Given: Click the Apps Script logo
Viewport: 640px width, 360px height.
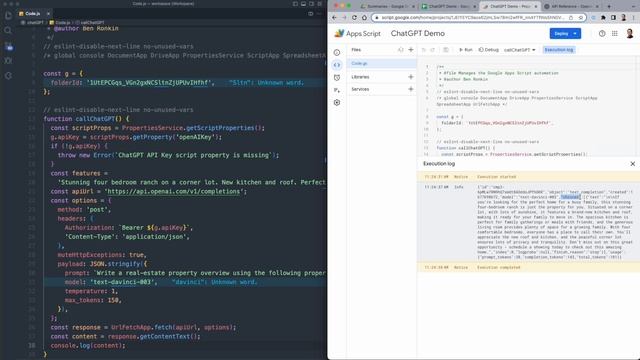Looking at the screenshot, I should 358,33.
